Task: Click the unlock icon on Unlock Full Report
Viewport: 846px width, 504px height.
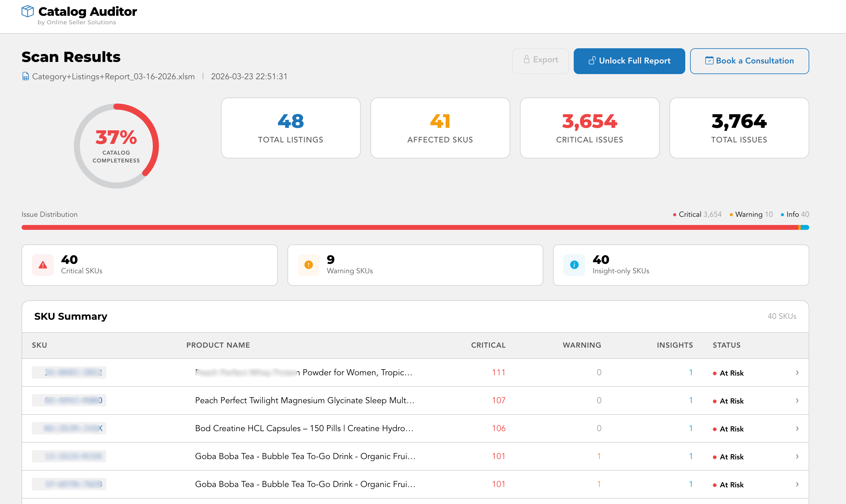Action: point(593,60)
